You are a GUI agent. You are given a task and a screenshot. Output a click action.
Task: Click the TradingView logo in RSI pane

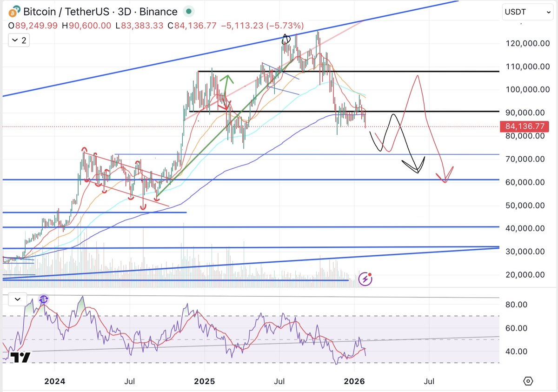click(x=20, y=358)
